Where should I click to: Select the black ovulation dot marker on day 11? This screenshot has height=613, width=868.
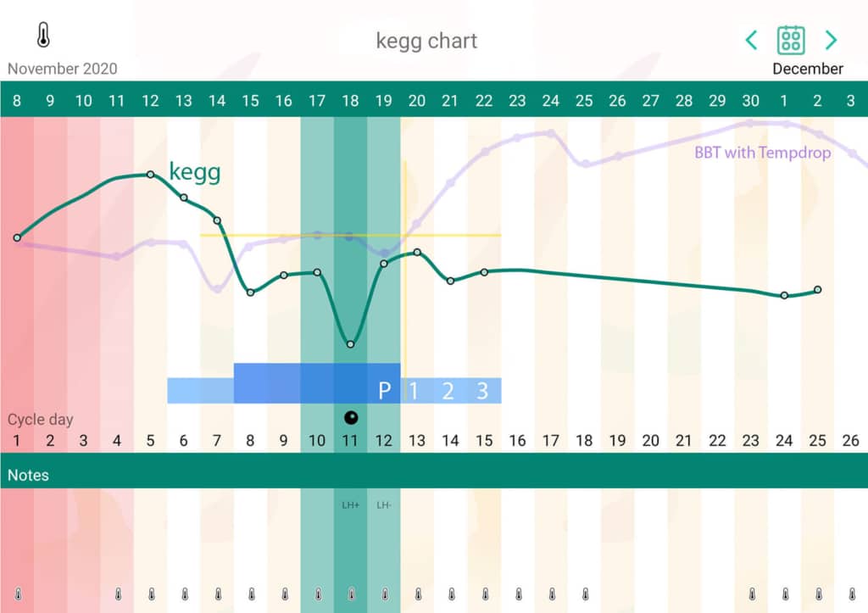pyautogui.click(x=351, y=416)
